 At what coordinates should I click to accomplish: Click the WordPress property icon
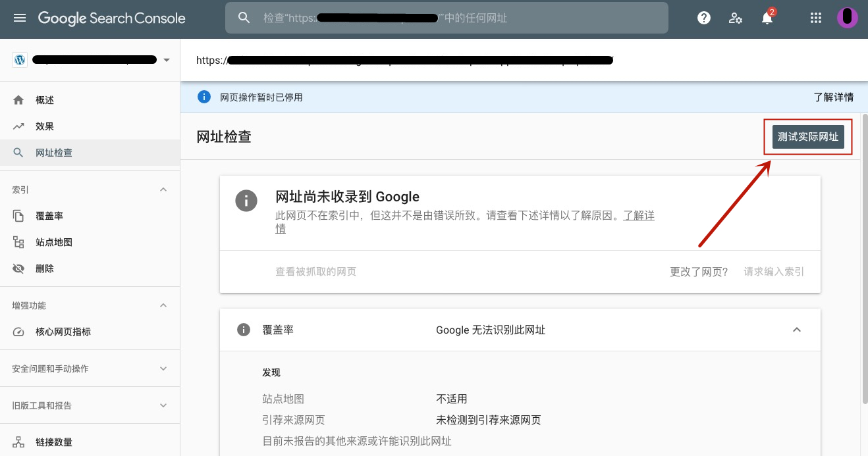coord(20,60)
